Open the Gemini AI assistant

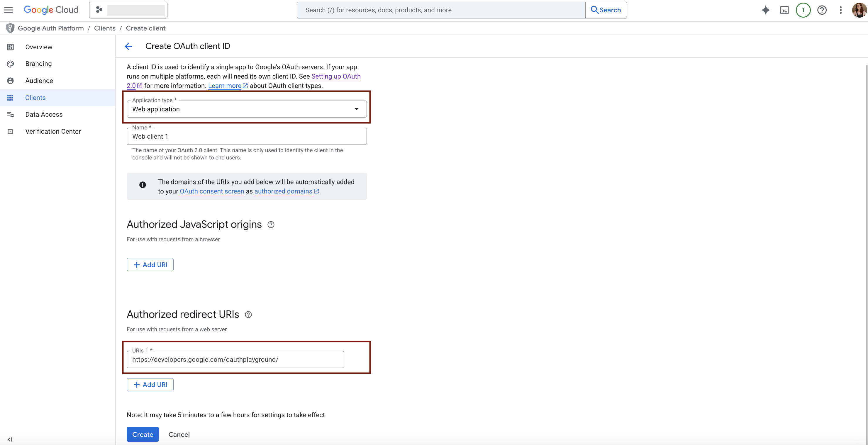tap(766, 10)
